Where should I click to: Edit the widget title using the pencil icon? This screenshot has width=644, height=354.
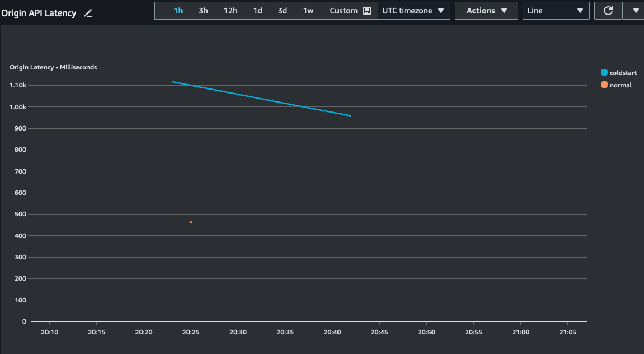tap(88, 12)
